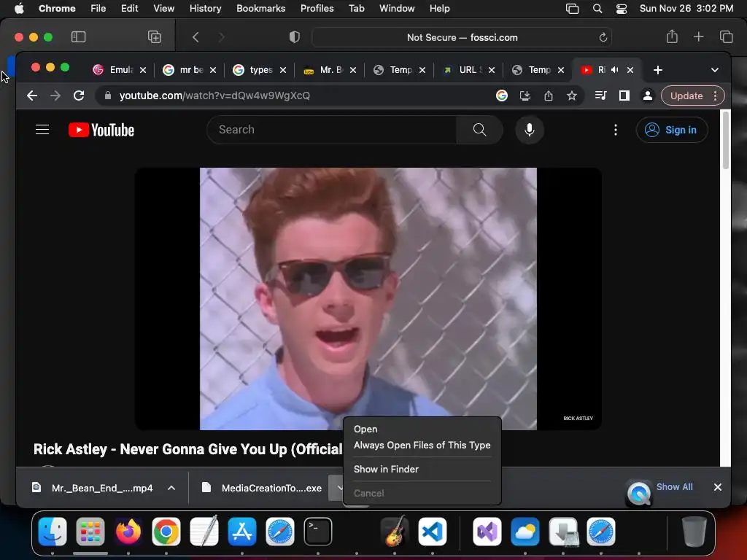
Task: Open macOS Control Center
Action: click(x=622, y=9)
